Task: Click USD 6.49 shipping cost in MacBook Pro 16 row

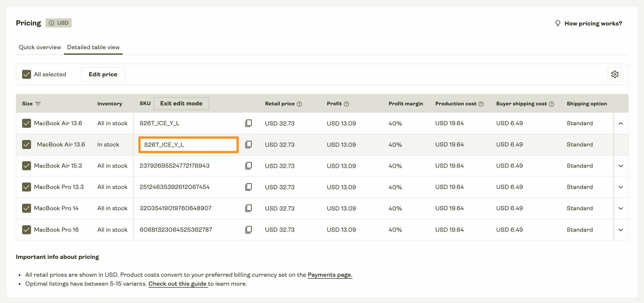Action: 509,230
